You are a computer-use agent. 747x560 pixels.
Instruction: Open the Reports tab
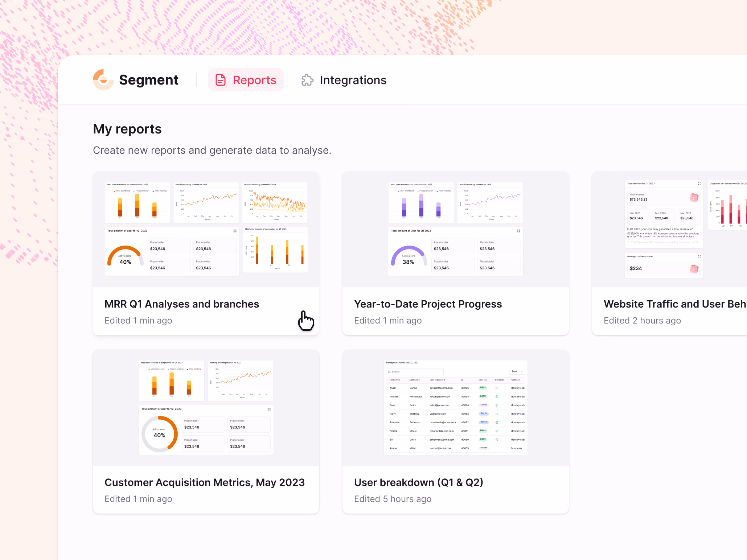(x=246, y=80)
